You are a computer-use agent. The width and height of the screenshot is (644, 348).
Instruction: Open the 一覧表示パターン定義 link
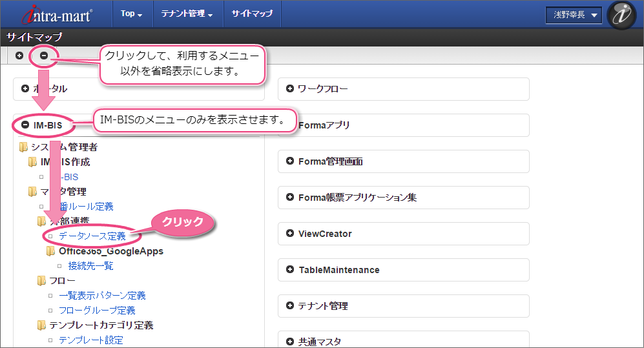102,296
